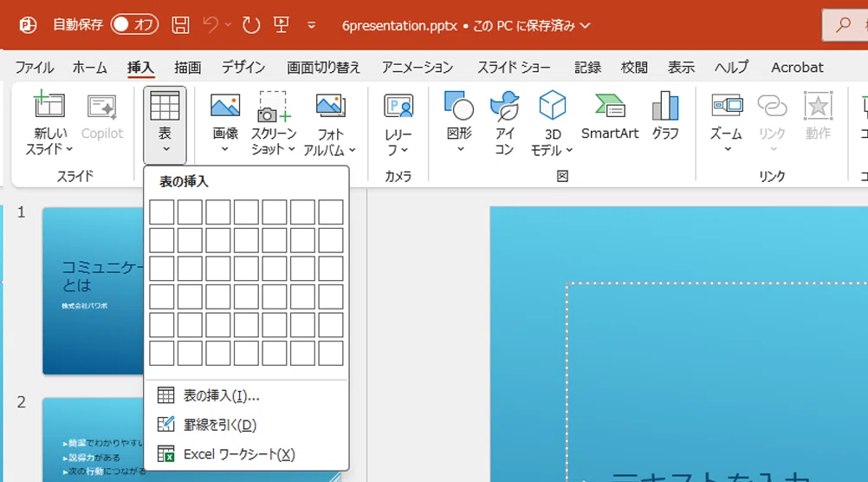
Task: Expand the 3Dモデル dropdown chevron
Action: click(570, 150)
